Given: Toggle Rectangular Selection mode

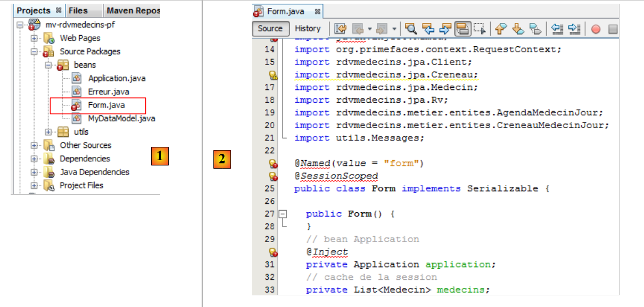Looking at the screenshot, I should pyautogui.click(x=480, y=29).
